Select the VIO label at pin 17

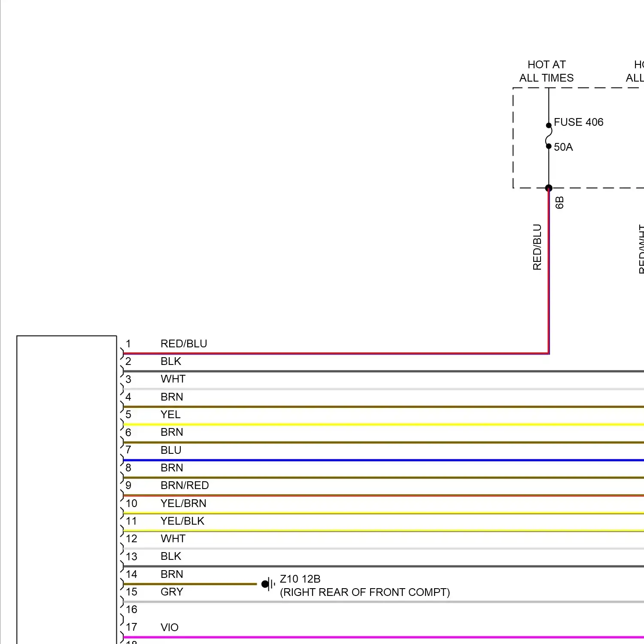tap(170, 628)
